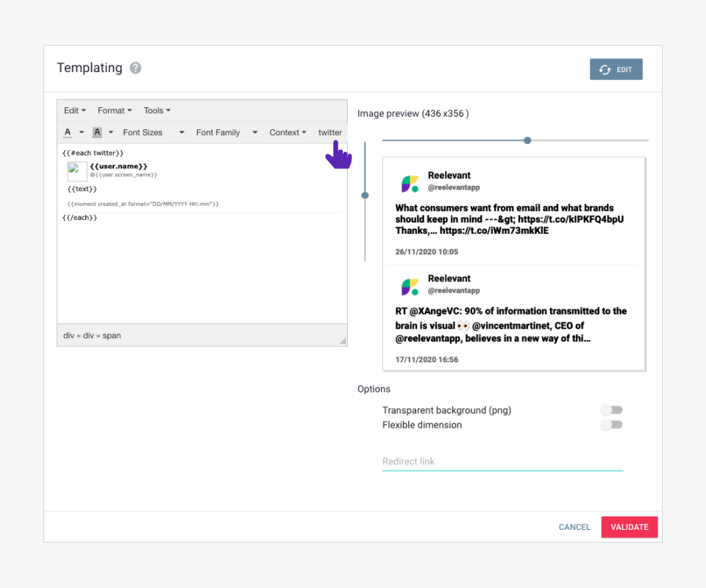Focus the Redirect link input field
706x588 pixels.
coord(502,462)
